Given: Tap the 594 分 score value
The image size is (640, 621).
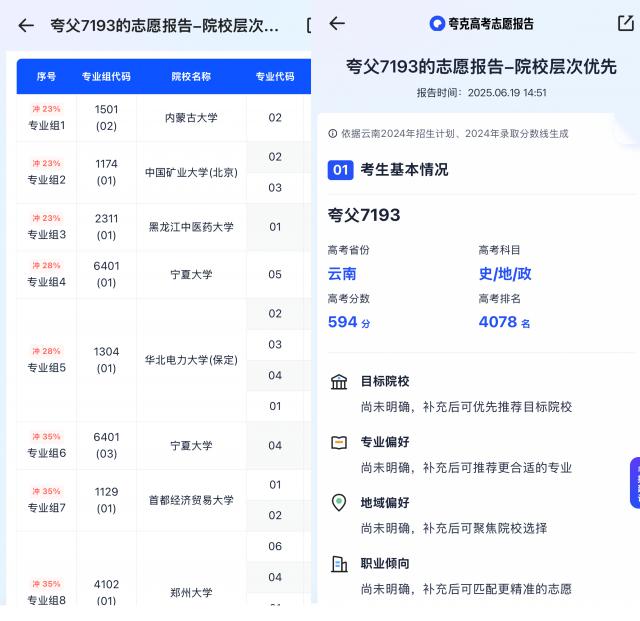Looking at the screenshot, I should (349, 322).
